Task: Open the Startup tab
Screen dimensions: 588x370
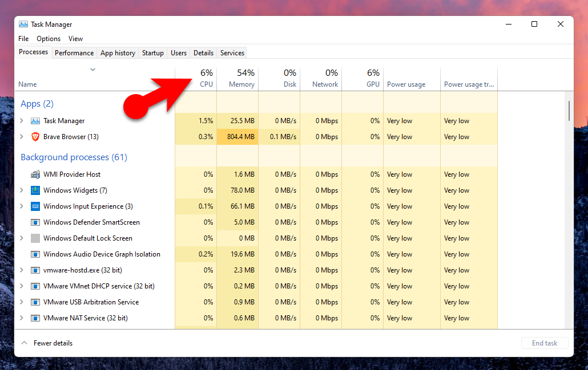Action: pos(152,53)
